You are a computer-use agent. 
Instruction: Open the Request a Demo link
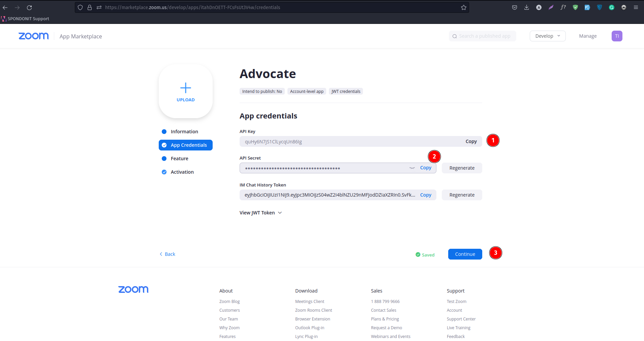coord(387,328)
